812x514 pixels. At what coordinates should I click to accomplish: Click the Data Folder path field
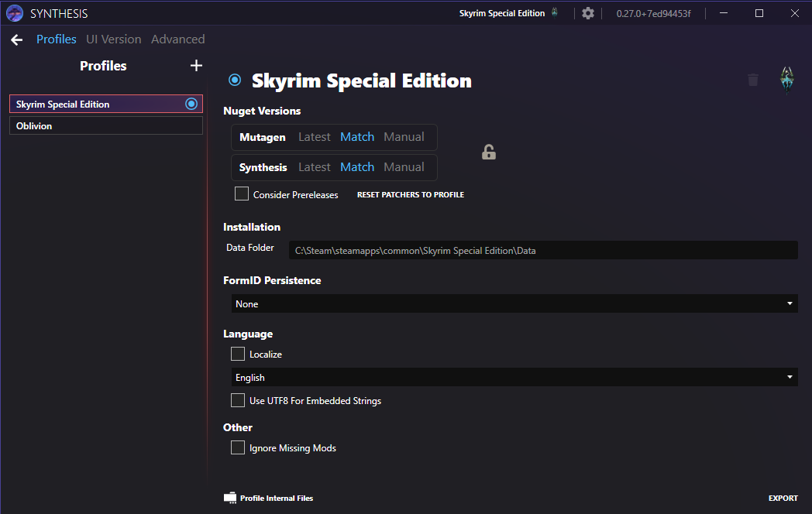(x=543, y=251)
